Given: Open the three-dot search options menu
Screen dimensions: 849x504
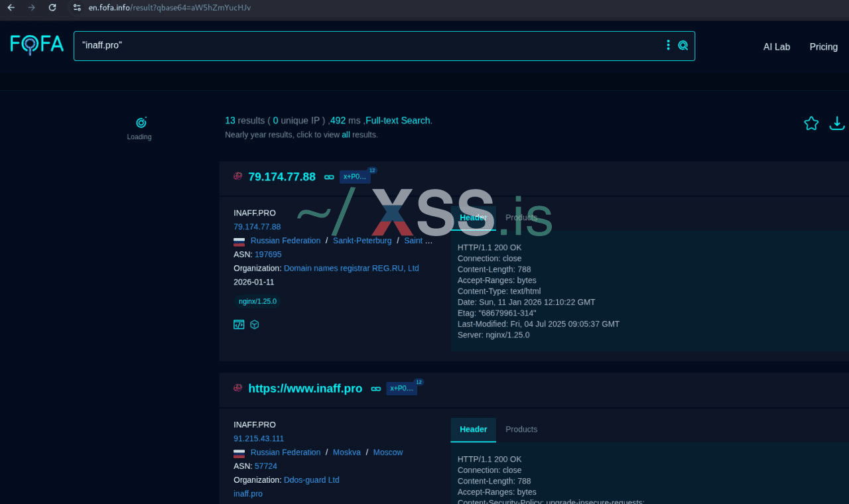Looking at the screenshot, I should [668, 45].
